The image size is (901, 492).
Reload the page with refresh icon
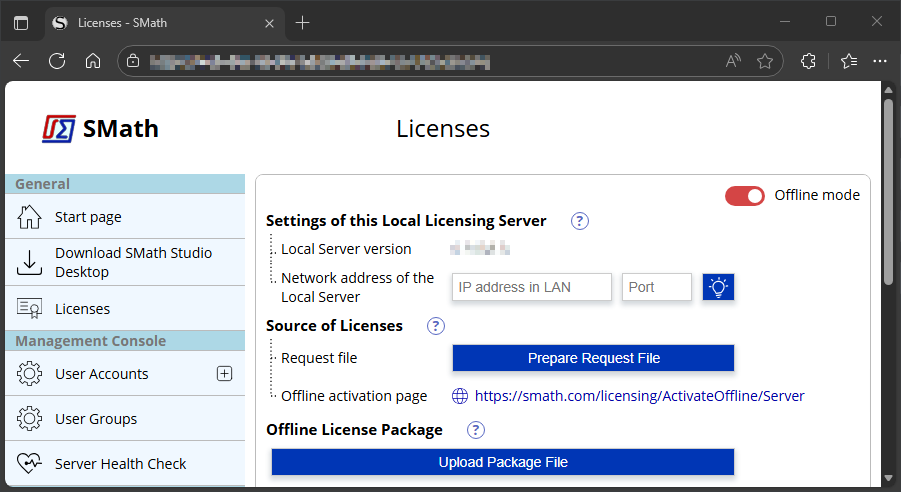[x=57, y=61]
